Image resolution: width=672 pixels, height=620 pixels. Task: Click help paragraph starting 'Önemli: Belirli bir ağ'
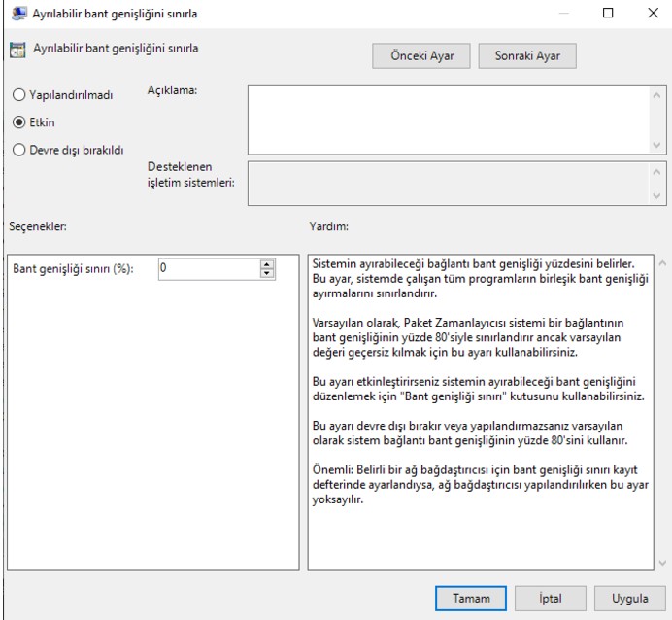click(x=480, y=485)
